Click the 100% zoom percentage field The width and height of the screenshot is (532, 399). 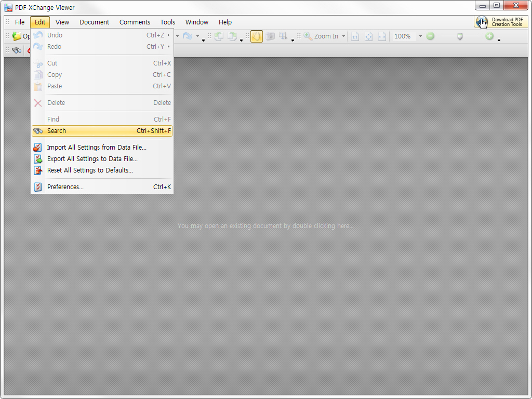click(403, 36)
